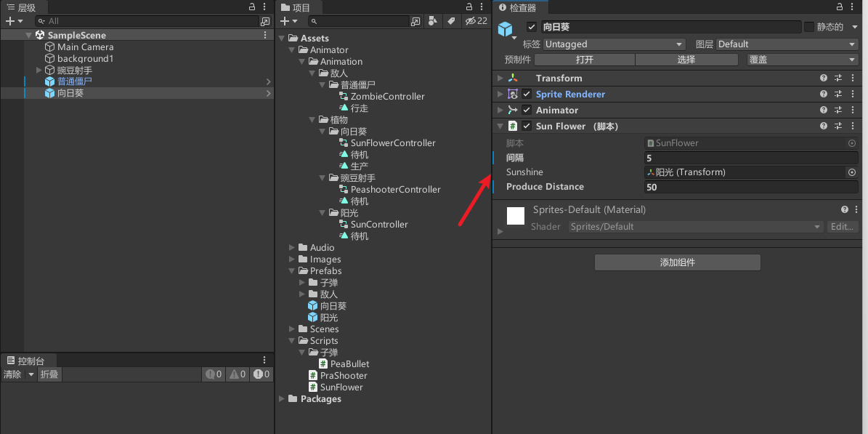Open the 普通僵尸 prefab arrow in Hierarchy
The width and height of the screenshot is (868, 434).
(269, 81)
